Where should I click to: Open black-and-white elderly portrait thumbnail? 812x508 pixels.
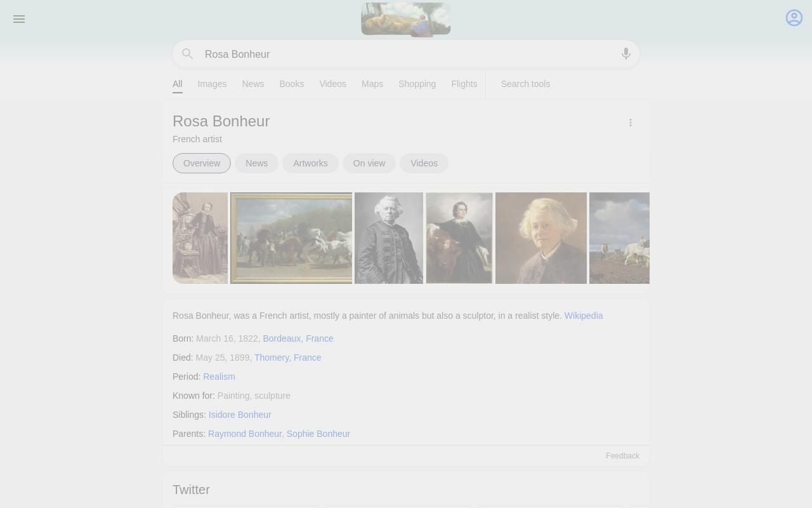point(389,238)
